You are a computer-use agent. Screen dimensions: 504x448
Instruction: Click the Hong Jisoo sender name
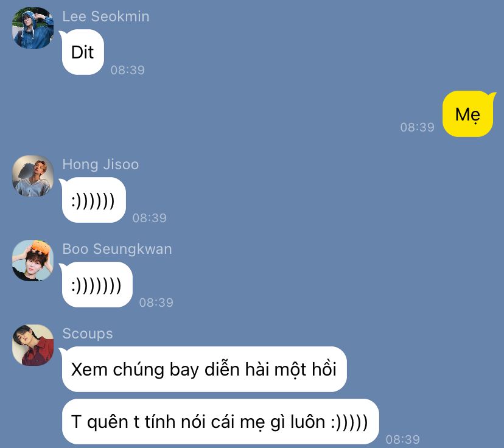[100, 164]
